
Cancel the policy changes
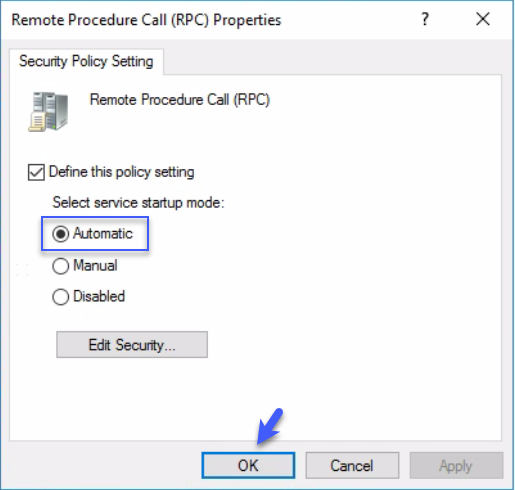click(352, 465)
